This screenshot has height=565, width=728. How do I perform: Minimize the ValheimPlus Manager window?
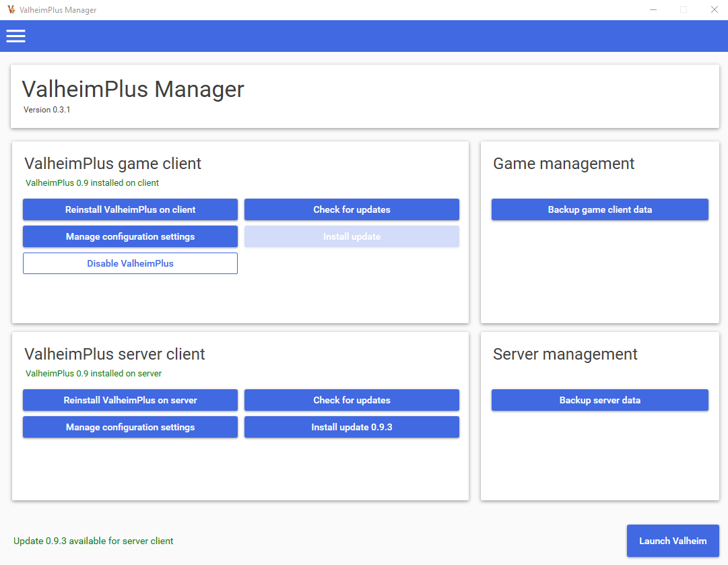pos(653,9)
